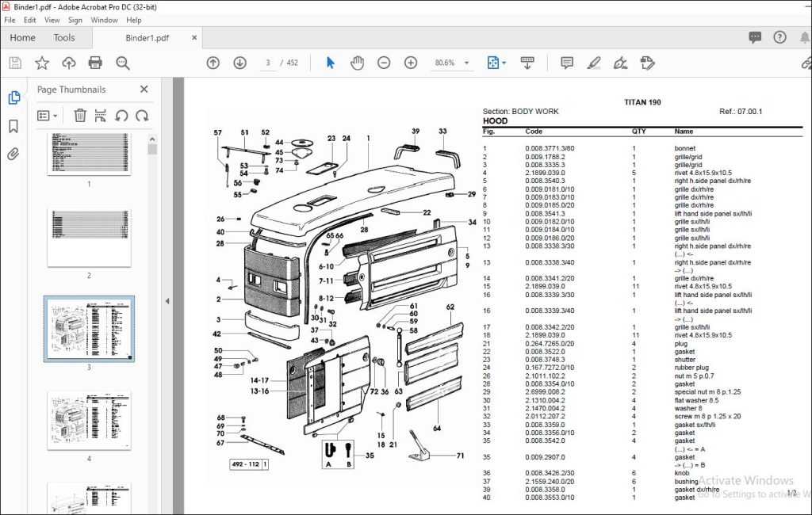Screen dimensions: 812x515
Task: Switch to the Home tab
Action: 23,38
